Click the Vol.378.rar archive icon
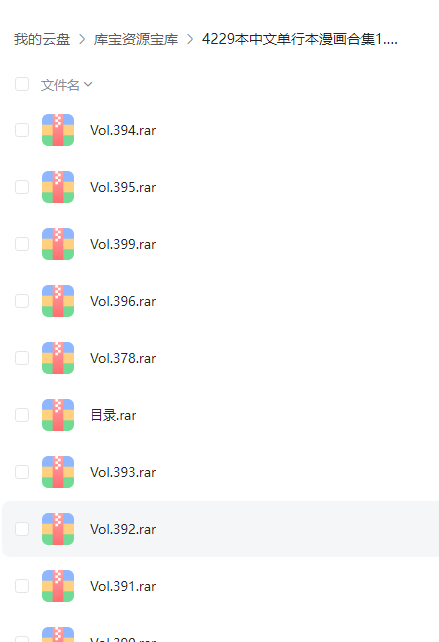Image resolution: width=439 pixels, height=642 pixels. [x=58, y=357]
